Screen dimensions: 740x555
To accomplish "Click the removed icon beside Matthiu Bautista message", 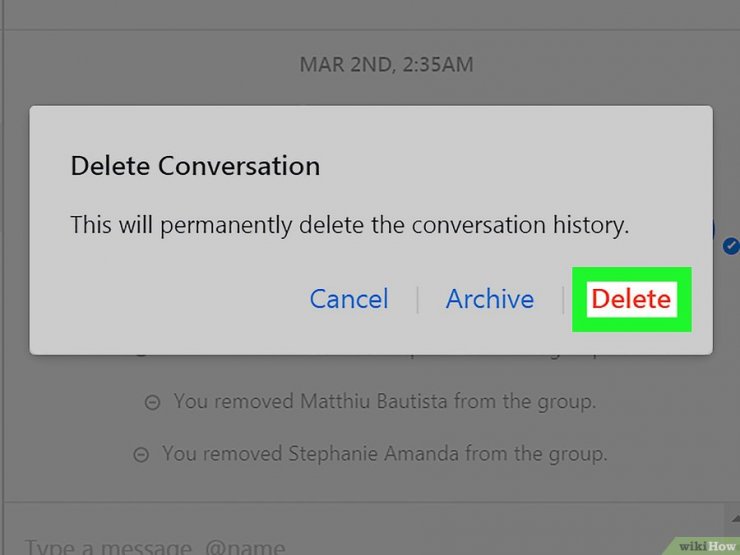I will 152,403.
